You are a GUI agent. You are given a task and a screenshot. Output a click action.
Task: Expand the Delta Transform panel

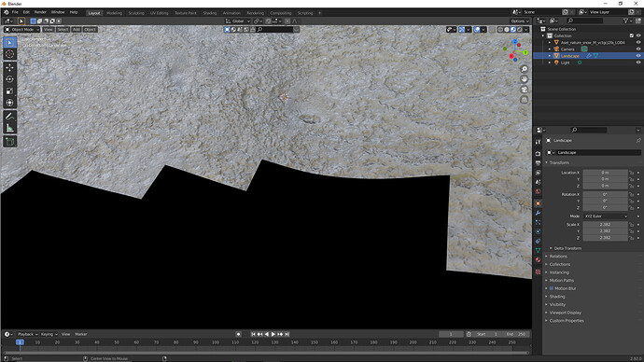(567, 248)
